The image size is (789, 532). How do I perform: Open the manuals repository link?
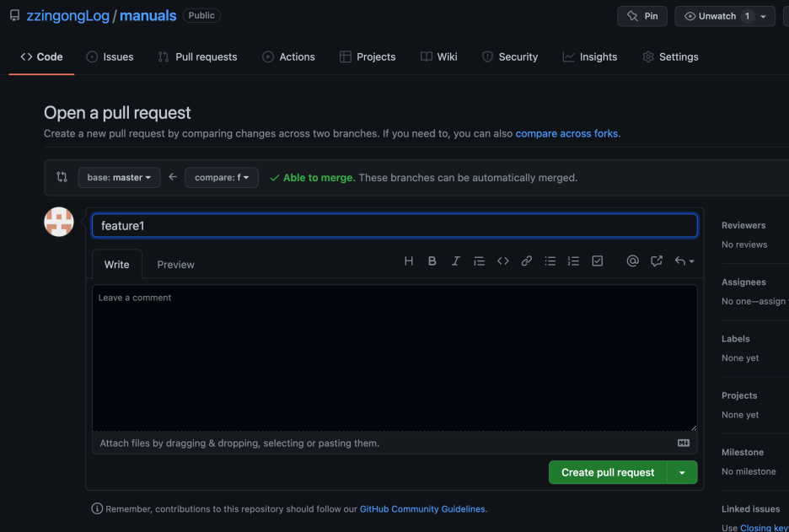pos(148,16)
